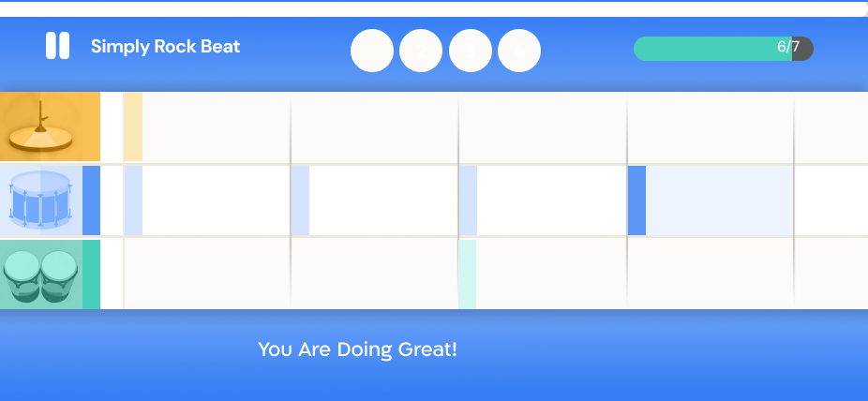Image resolution: width=868 pixels, height=401 pixels.
Task: Click the You Are Doing Great message
Action: pyautogui.click(x=358, y=349)
